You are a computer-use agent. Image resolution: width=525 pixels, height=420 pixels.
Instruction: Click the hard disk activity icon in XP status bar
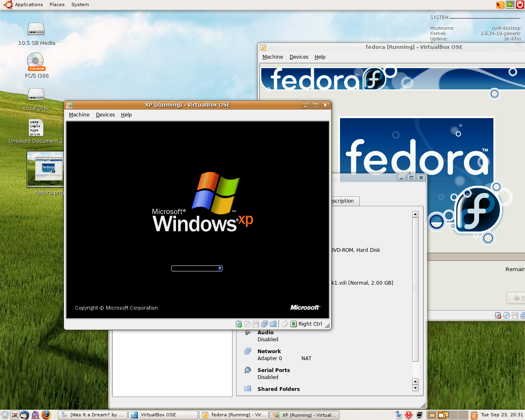pos(239,324)
